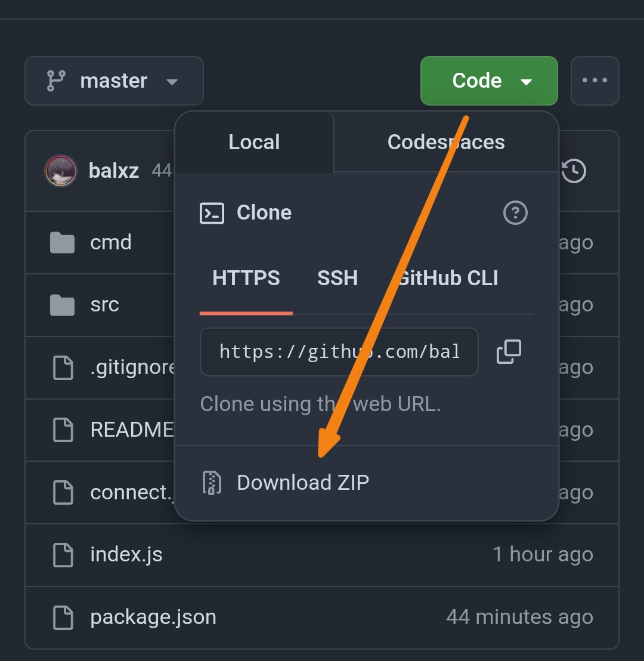Viewport: 644px width, 661px height.
Task: Open the balxz author profile link
Action: pos(114,171)
